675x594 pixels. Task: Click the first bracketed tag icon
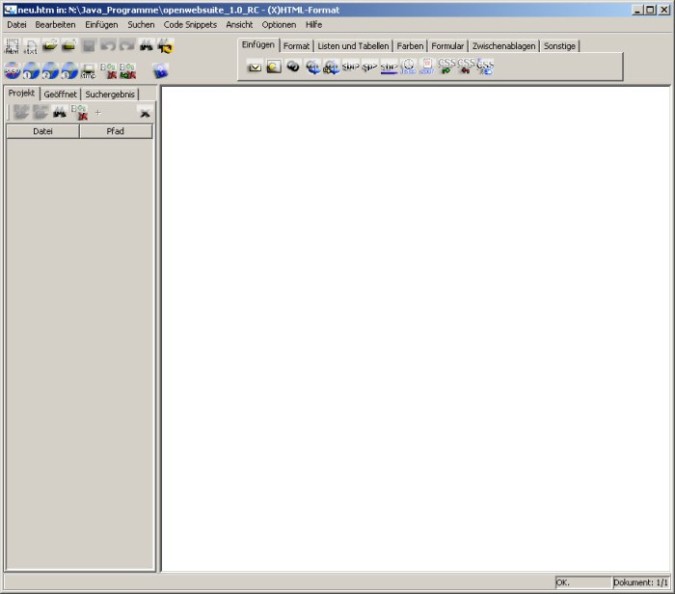350,67
